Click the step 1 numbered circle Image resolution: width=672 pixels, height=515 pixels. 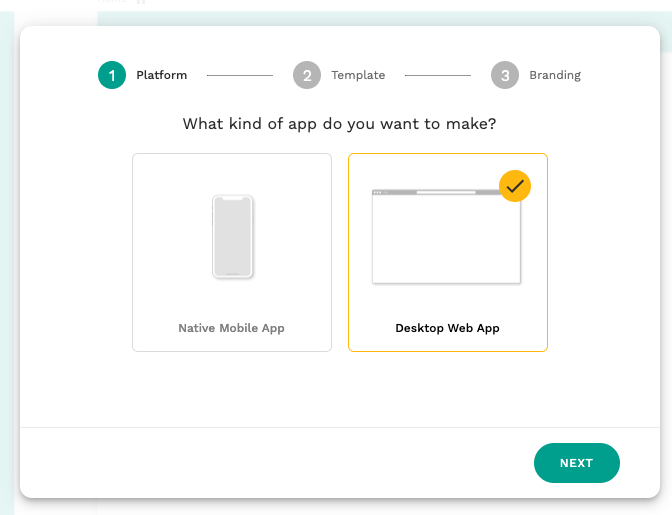[112, 75]
